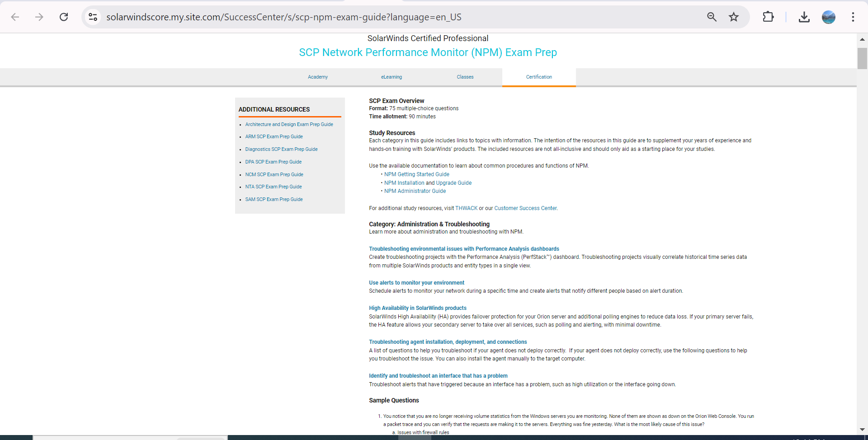This screenshot has width=868, height=440.
Task: View site information icon in address bar
Action: coord(93,17)
